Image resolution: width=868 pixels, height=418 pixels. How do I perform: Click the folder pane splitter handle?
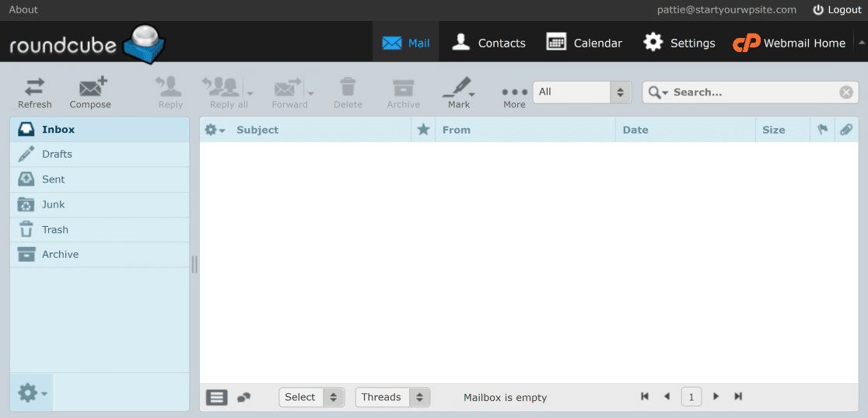tap(194, 264)
